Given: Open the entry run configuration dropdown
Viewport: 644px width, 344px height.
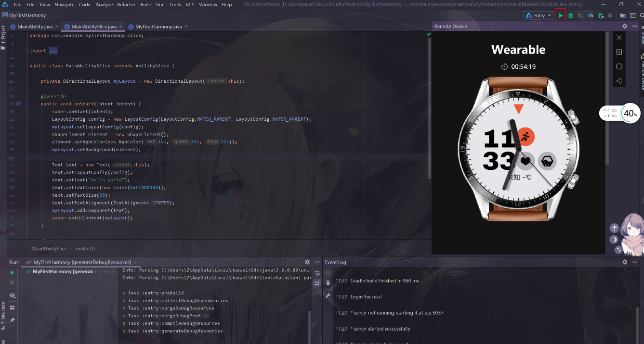Looking at the screenshot, I should tap(539, 15).
